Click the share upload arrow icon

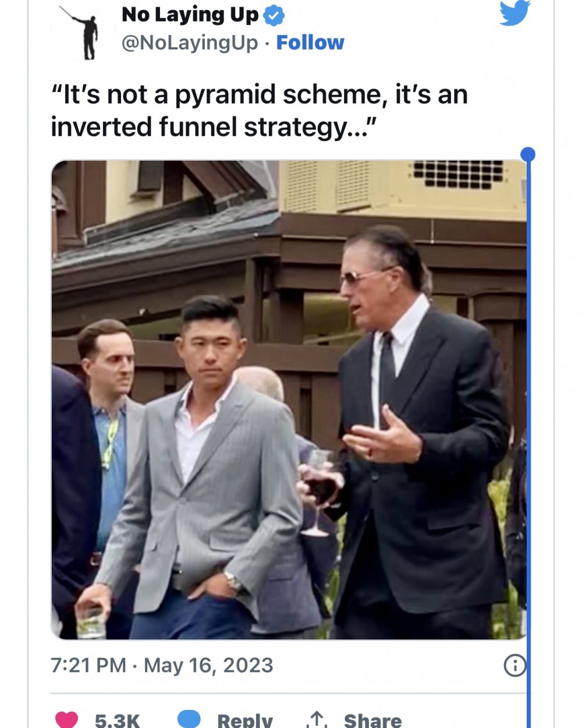pos(317,720)
